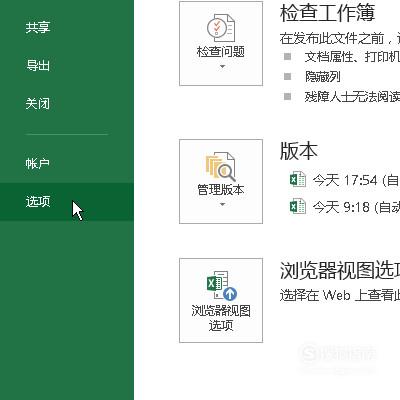400x400 pixels.
Task: Open 选项 (Options) in sidebar
Action: [x=67, y=202]
